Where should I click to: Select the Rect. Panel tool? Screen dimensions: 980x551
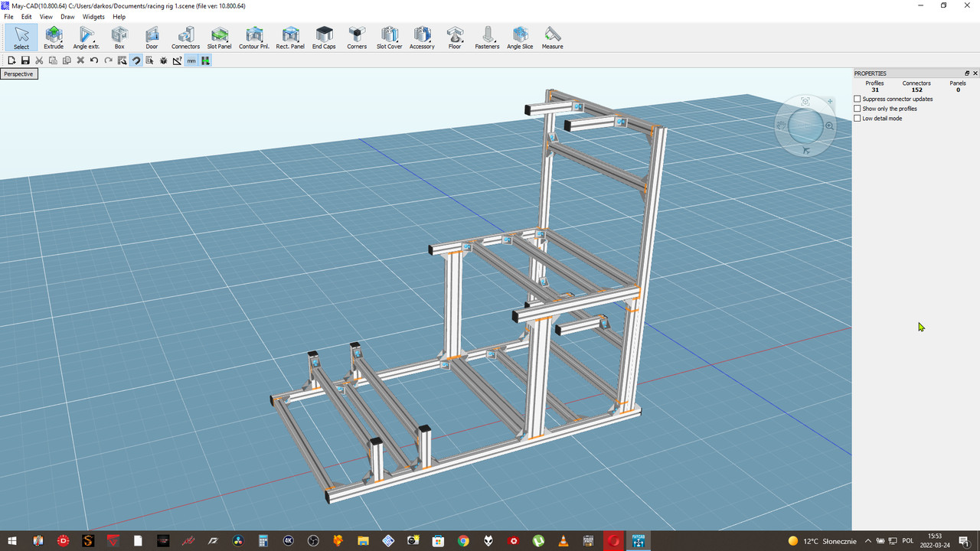290,37
